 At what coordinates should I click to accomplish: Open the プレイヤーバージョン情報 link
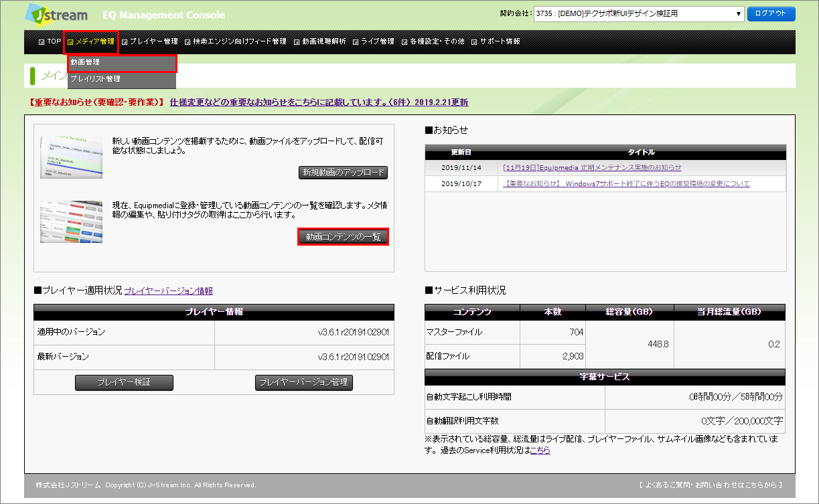coord(168,291)
